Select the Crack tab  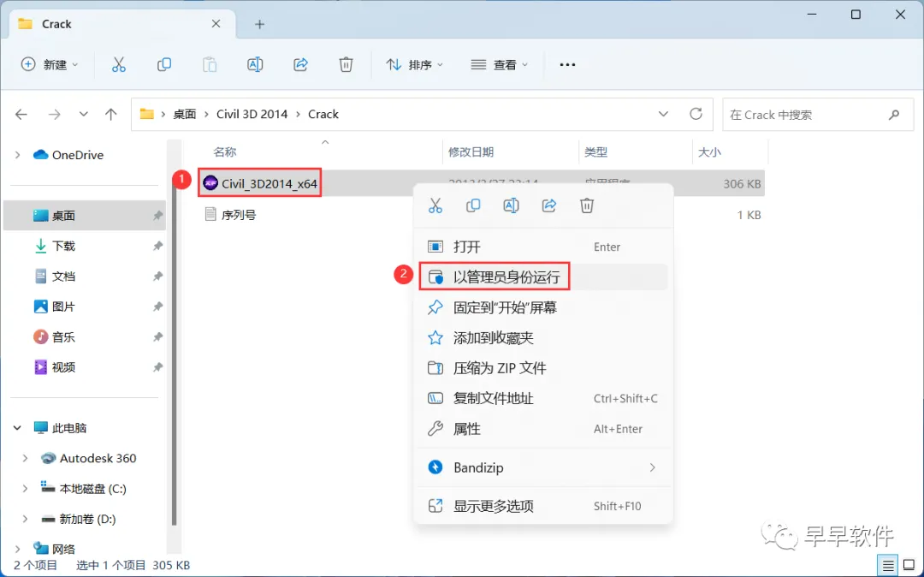(x=121, y=24)
